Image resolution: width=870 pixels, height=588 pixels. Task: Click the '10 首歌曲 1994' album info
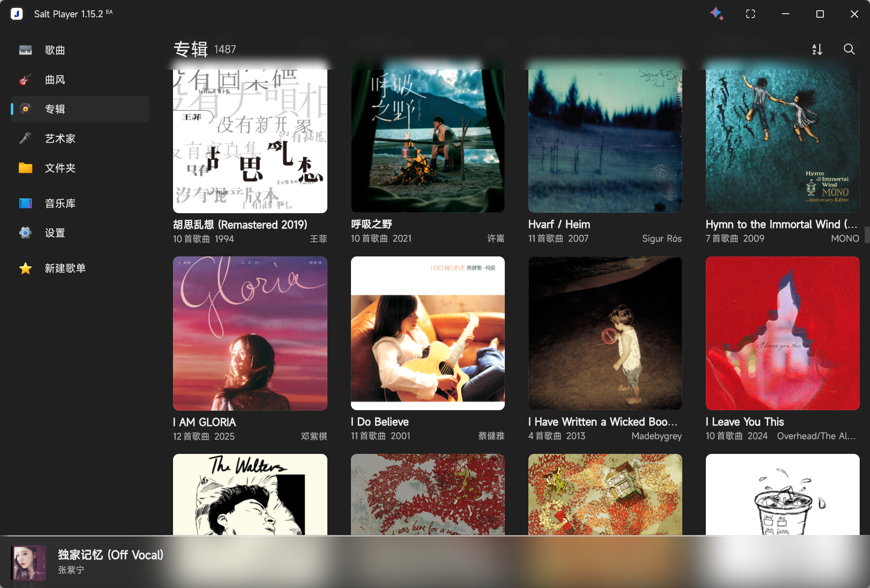click(203, 239)
